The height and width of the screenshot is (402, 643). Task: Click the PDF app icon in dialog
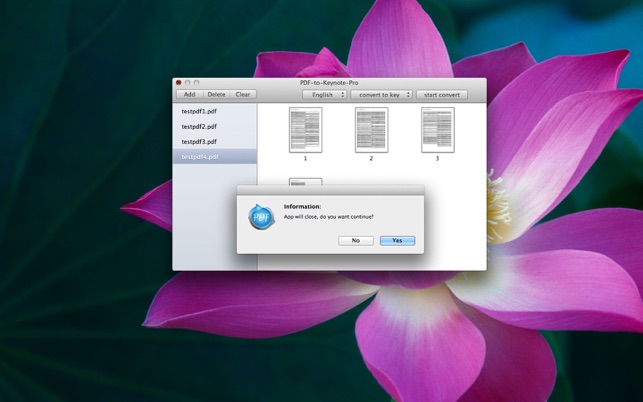[x=261, y=217]
